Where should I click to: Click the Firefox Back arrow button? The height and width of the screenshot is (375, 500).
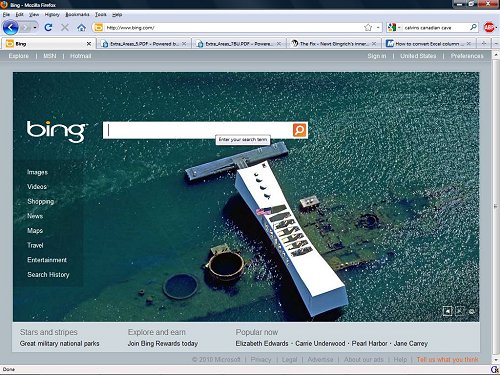coord(11,27)
